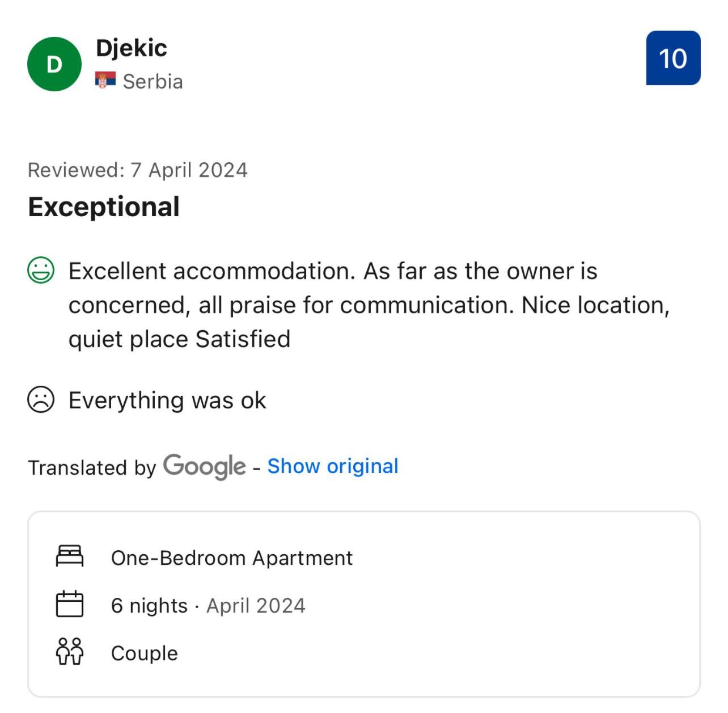Click the calendar icon beside 6 nights
The height and width of the screenshot is (713, 728).
click(x=70, y=604)
